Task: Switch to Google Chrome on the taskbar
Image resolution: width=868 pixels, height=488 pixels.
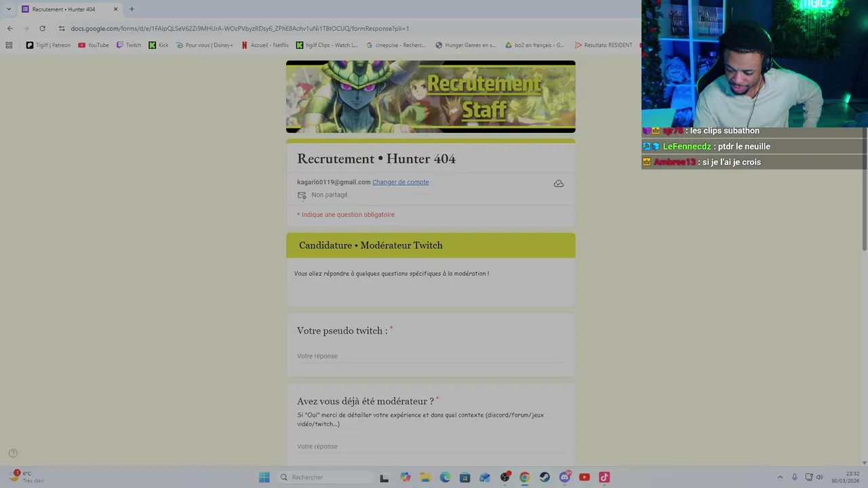Action: 524,477
